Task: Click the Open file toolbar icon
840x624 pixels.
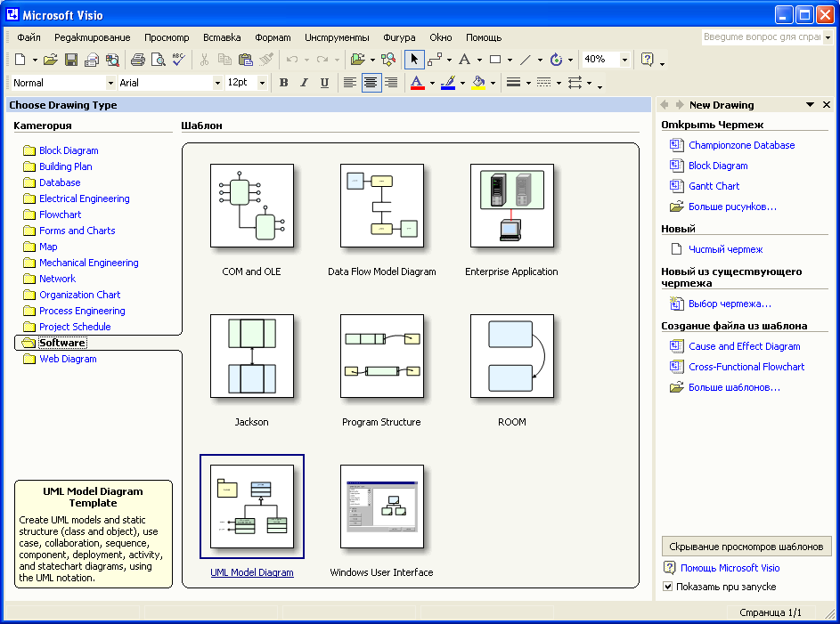Action: [x=51, y=60]
